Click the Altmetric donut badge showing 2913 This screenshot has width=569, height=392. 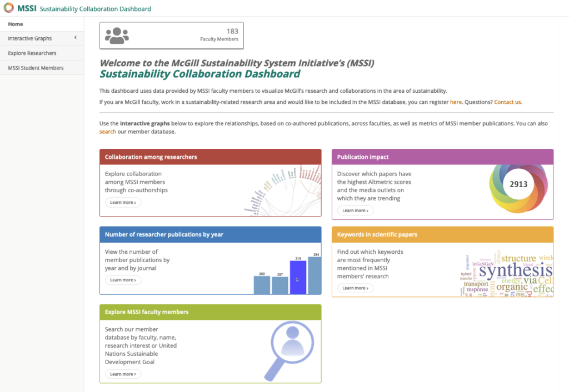click(x=518, y=184)
